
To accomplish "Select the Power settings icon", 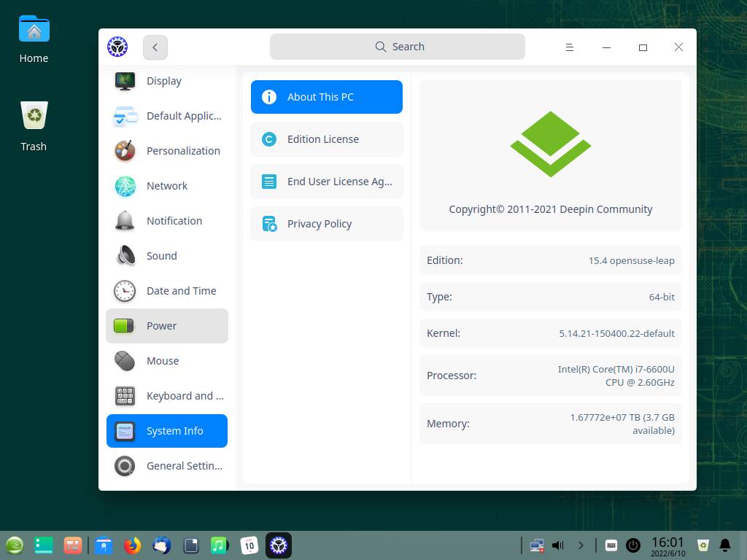I will click(125, 326).
